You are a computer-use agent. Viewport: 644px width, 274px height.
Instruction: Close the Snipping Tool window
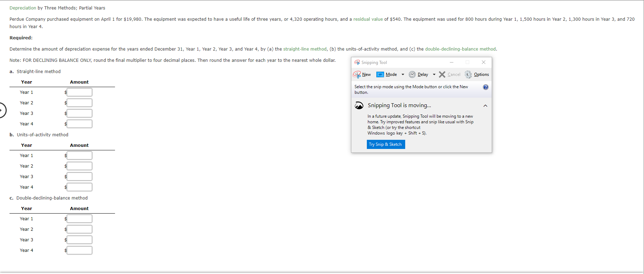tap(484, 63)
